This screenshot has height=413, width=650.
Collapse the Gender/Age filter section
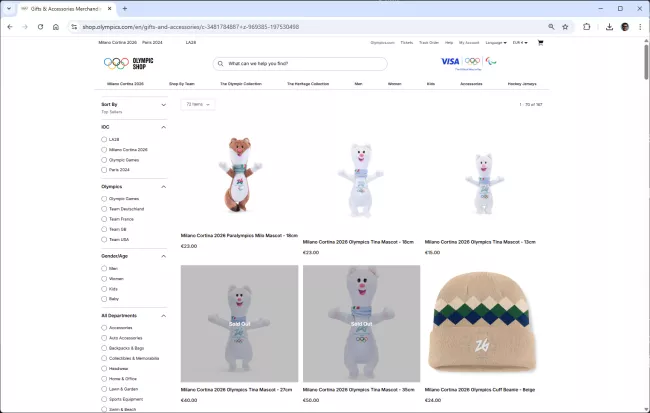163,255
